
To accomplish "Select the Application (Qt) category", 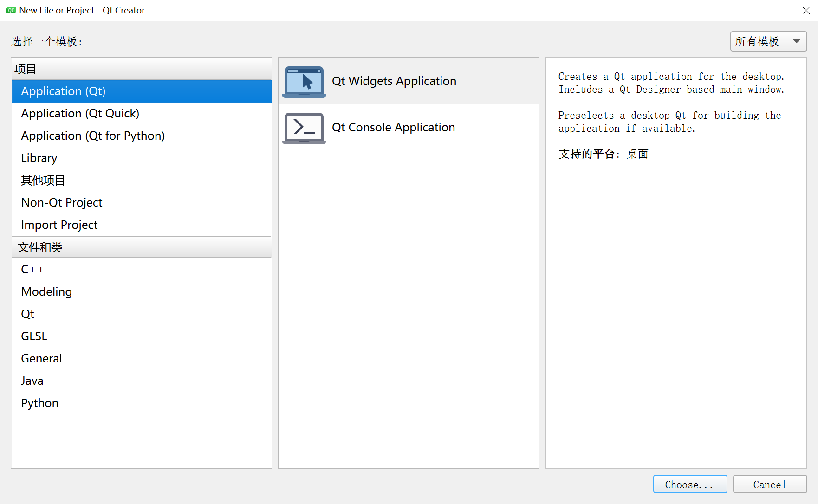I will pos(63,91).
